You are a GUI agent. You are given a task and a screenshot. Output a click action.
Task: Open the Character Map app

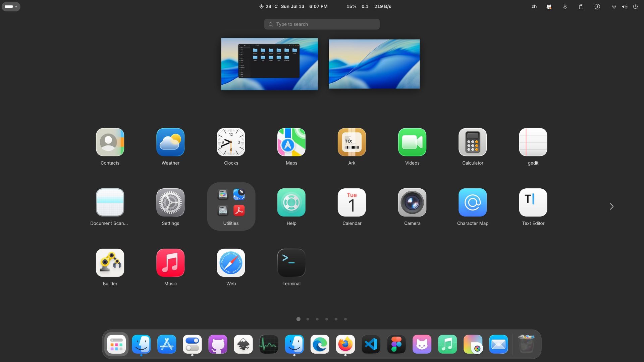point(472,202)
